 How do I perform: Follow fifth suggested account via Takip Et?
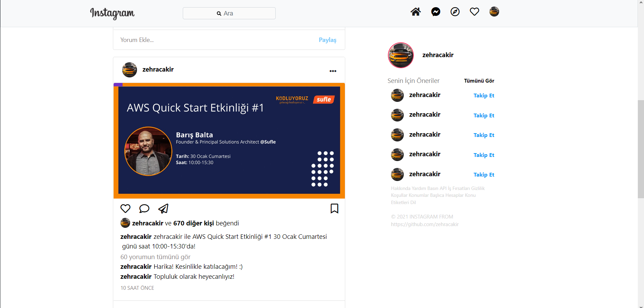(484, 175)
